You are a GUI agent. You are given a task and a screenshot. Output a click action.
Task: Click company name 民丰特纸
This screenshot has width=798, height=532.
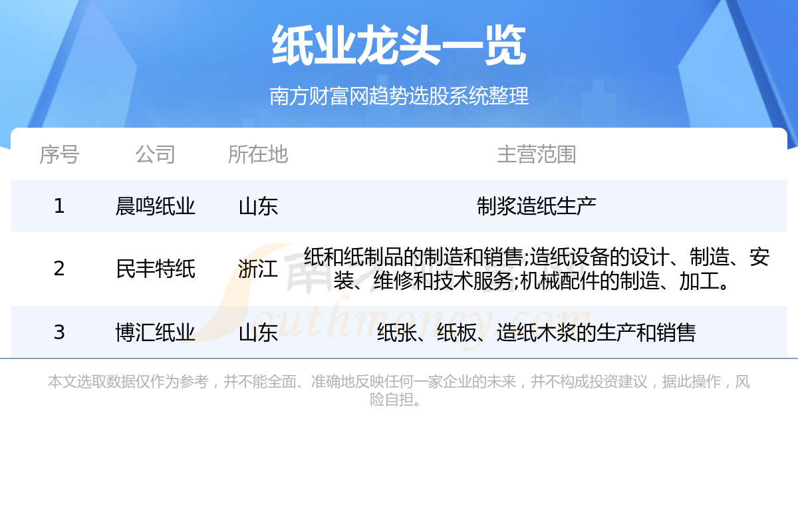155,269
